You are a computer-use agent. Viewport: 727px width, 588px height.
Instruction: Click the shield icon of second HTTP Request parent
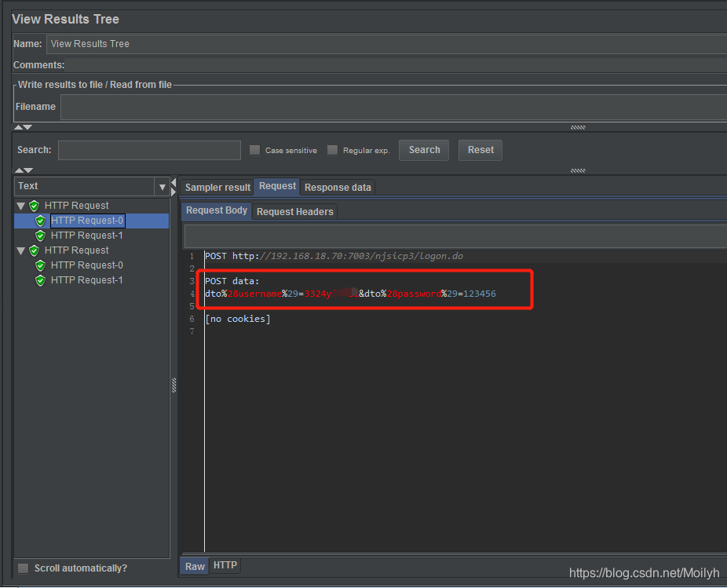click(34, 250)
